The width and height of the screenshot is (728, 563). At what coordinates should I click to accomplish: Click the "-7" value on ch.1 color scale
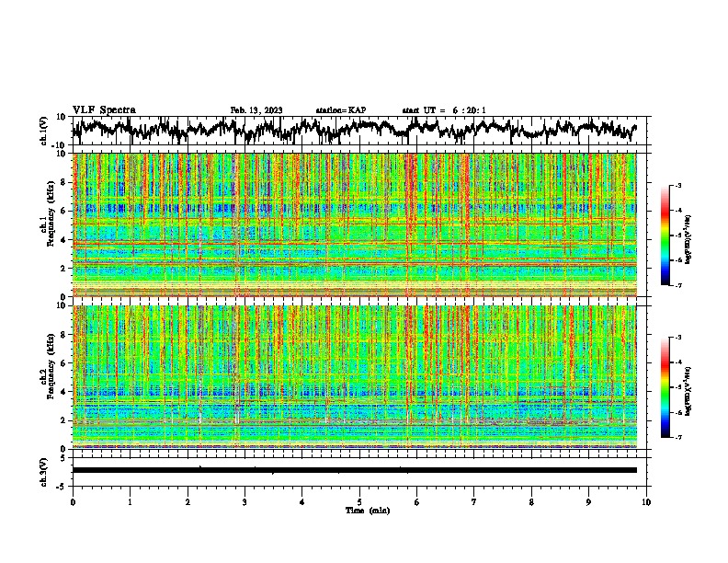(x=678, y=285)
